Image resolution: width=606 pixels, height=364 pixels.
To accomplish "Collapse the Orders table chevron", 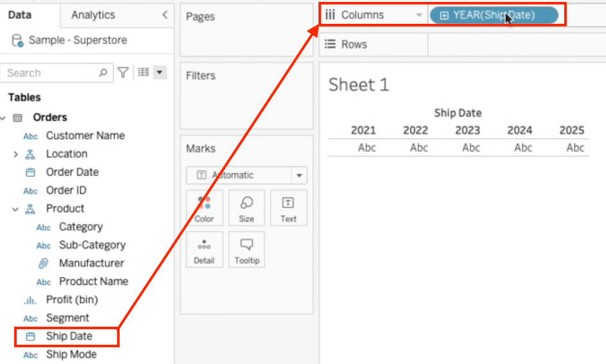I will [x=3, y=118].
